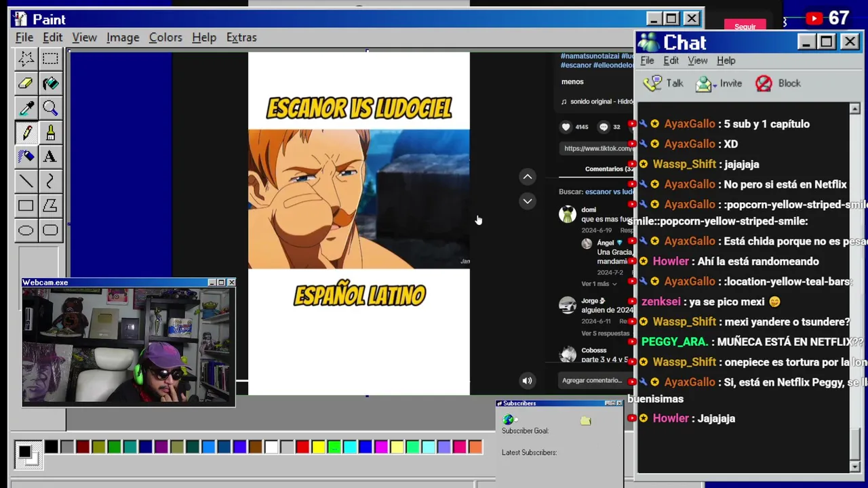This screenshot has height=488, width=868.
Task: Pick the Eraser tool
Action: pyautogui.click(x=26, y=83)
